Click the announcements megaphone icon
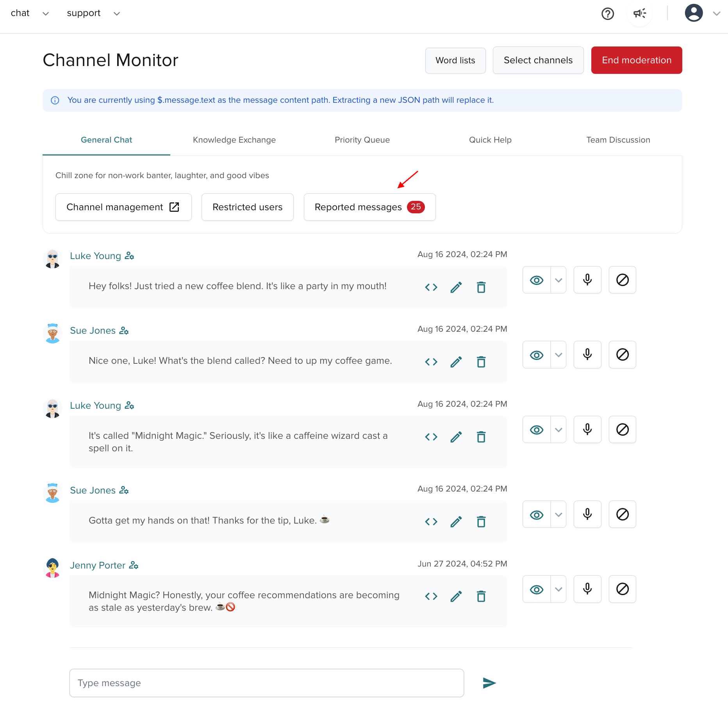This screenshot has width=728, height=708. click(x=639, y=13)
